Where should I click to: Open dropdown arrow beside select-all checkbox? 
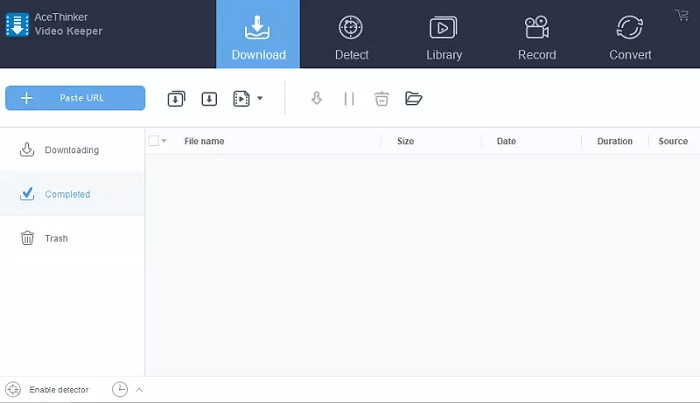pyautogui.click(x=164, y=141)
